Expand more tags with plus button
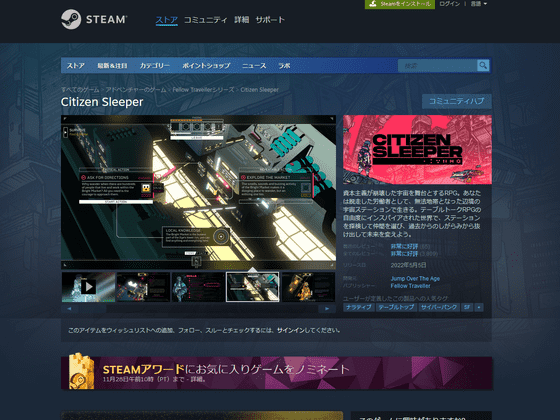The width and height of the screenshot is (560, 420). click(x=479, y=307)
